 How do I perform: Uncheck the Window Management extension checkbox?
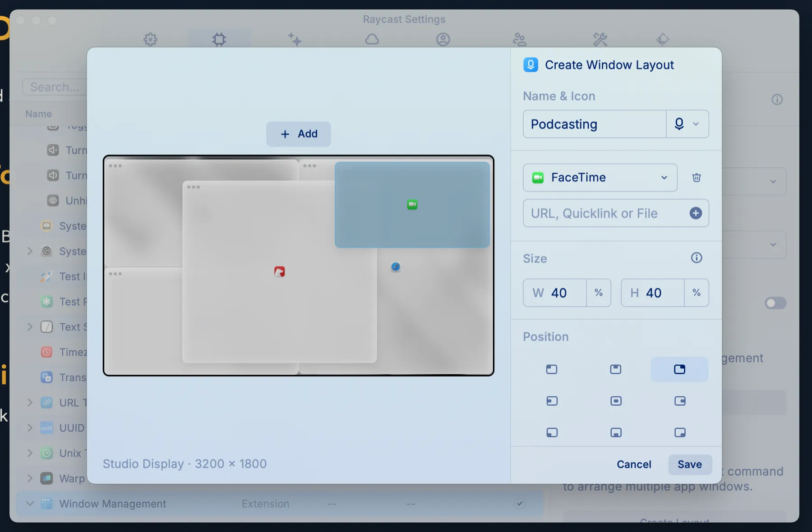point(520,504)
